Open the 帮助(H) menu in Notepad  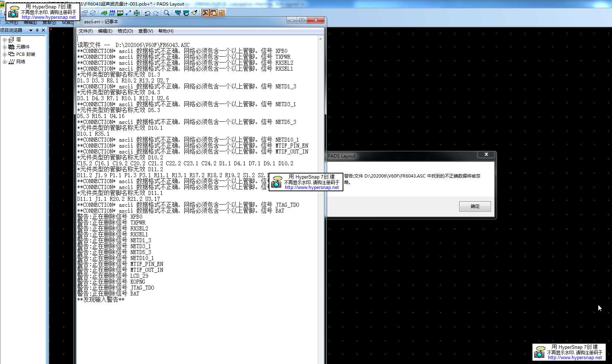(166, 31)
